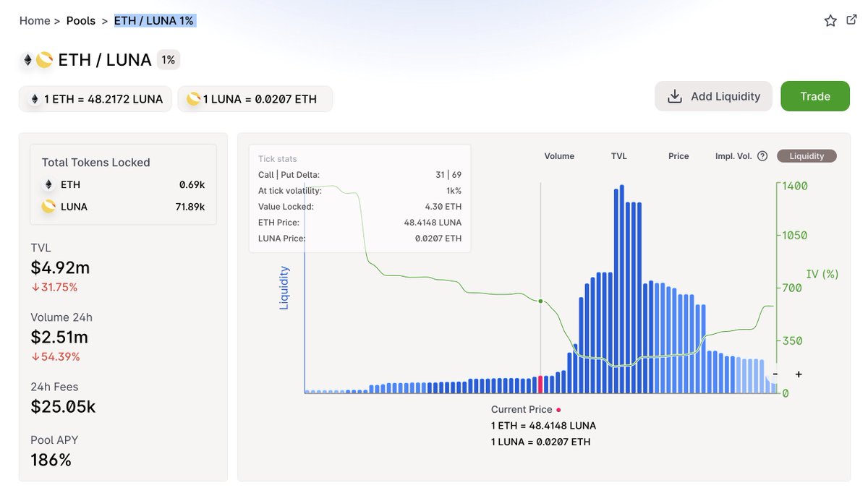Select 1 LUNA = 0.0207 ETH pill

point(255,99)
